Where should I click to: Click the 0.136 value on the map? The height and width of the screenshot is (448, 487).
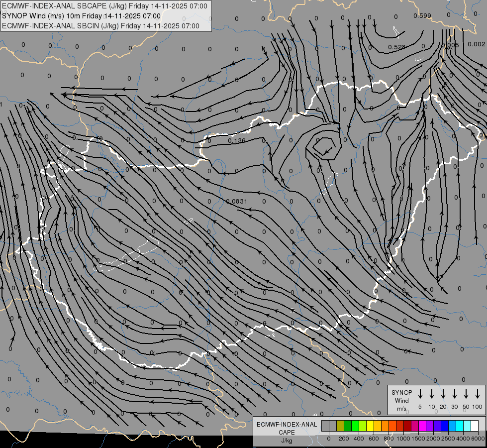coord(237,141)
